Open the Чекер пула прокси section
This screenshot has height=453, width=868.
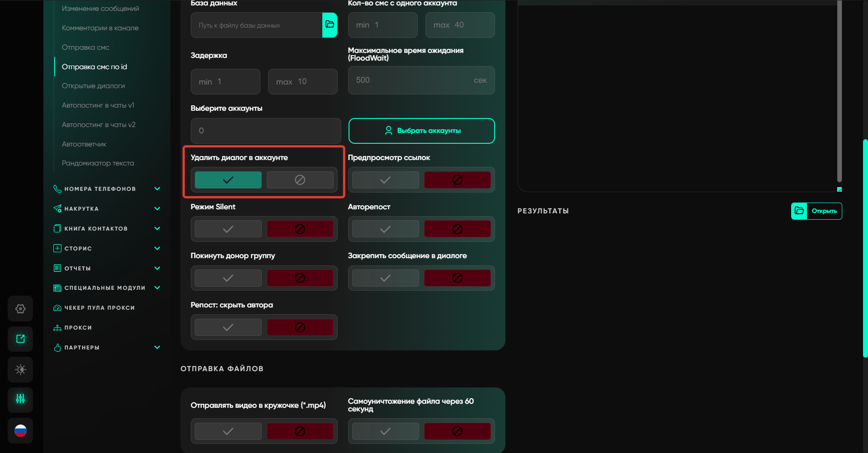(x=99, y=308)
